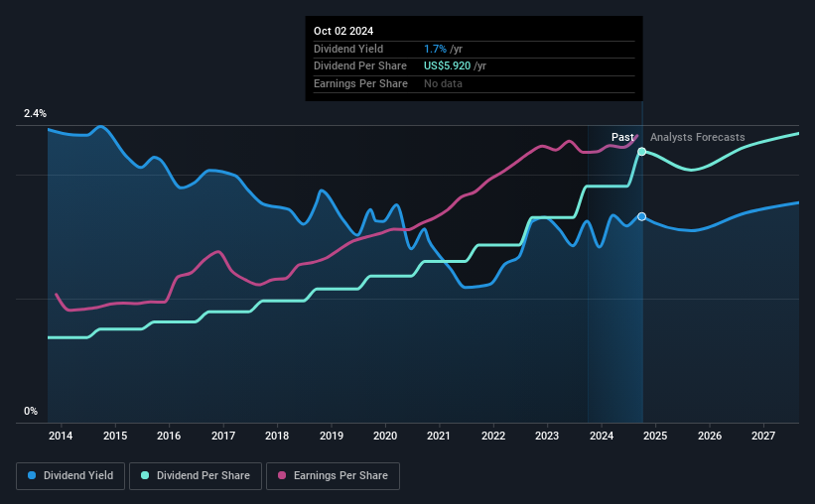This screenshot has width=815, height=504.
Task: Click the 0% y-axis label
Action: coord(31,411)
